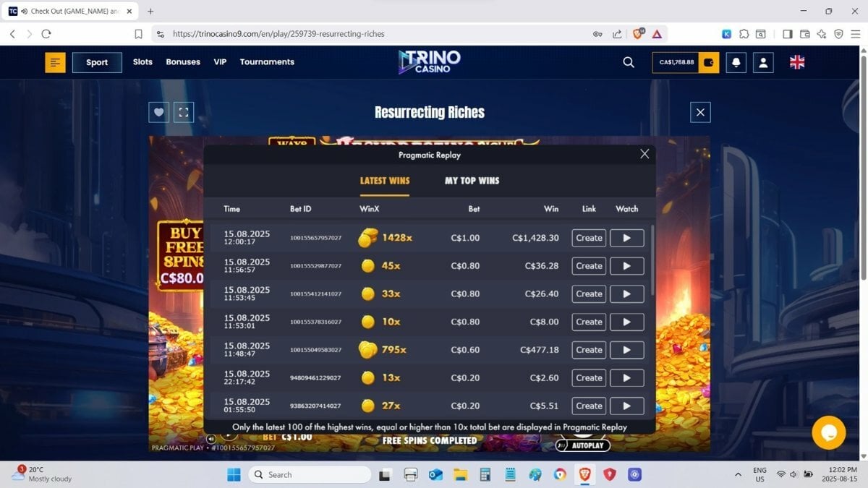Go back in browser history
The height and width of the screenshot is (488, 868).
(x=12, y=34)
